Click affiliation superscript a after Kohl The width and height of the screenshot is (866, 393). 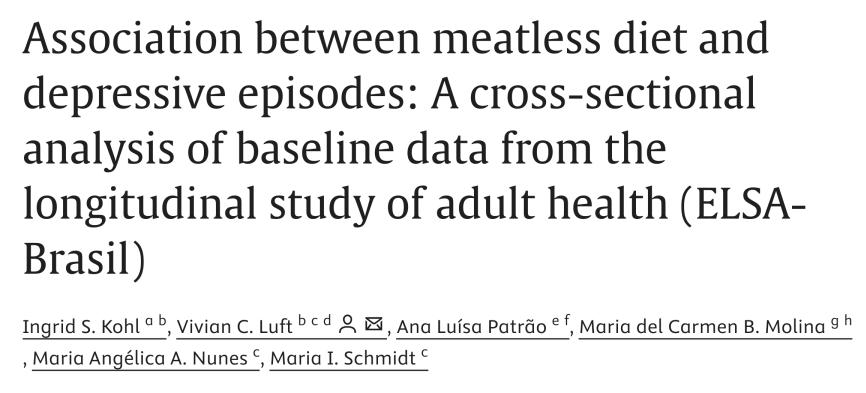pyautogui.click(x=149, y=321)
